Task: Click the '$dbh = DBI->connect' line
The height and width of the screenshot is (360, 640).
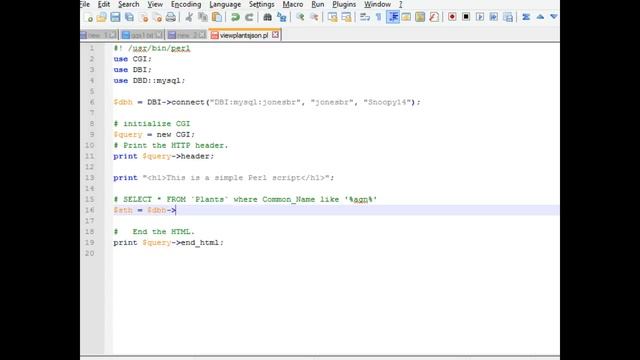Action: click(x=267, y=102)
